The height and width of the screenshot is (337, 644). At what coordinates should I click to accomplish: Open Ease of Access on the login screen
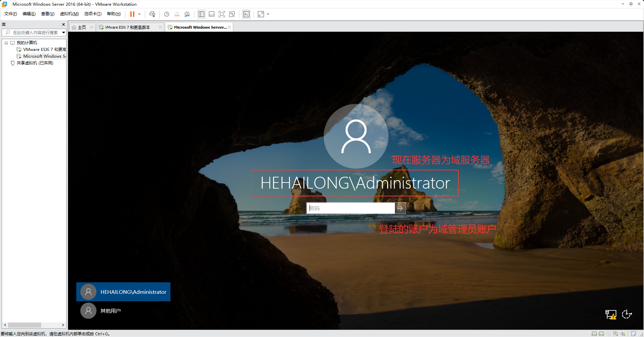[x=627, y=314]
